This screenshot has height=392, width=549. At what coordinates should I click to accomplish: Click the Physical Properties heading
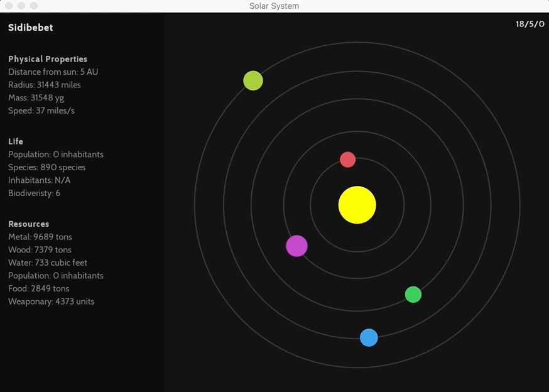48,59
